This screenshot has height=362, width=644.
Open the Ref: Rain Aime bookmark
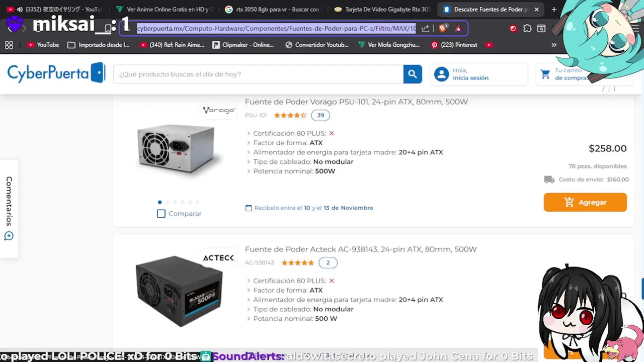(172, 45)
